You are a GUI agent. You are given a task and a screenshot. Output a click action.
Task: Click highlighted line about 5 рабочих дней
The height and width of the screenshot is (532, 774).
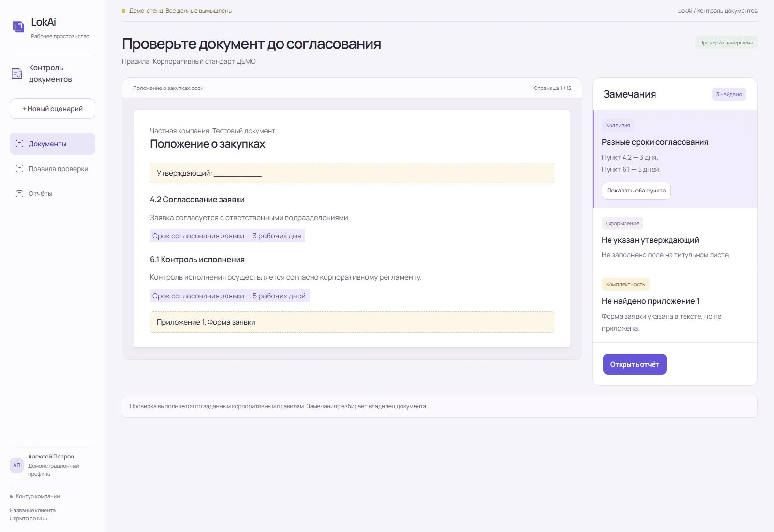point(230,296)
